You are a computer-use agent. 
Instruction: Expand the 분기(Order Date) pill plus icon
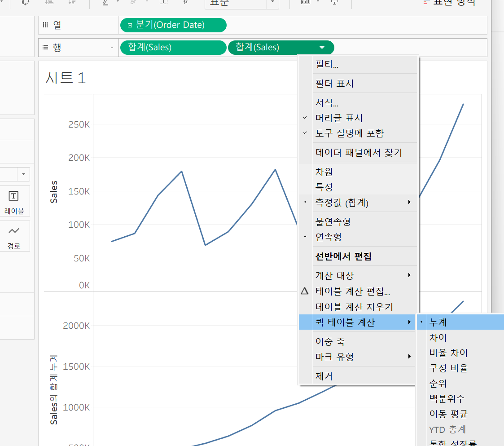(x=130, y=26)
